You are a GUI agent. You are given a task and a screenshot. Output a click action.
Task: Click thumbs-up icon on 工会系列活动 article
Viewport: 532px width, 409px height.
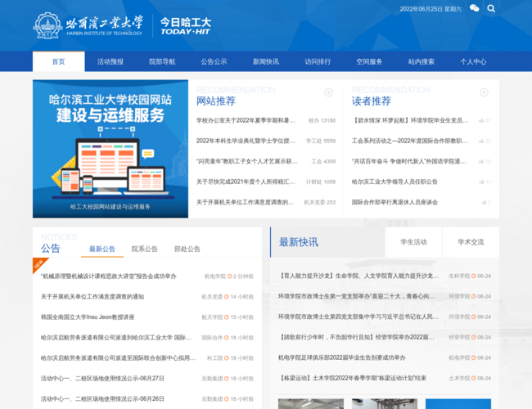pyautogui.click(x=482, y=141)
